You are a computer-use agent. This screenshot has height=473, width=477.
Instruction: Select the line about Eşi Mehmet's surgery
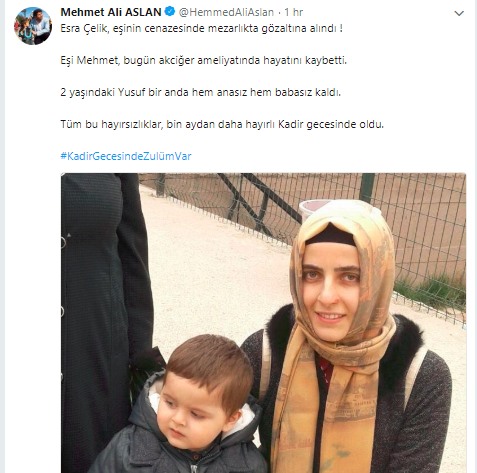[x=204, y=60]
